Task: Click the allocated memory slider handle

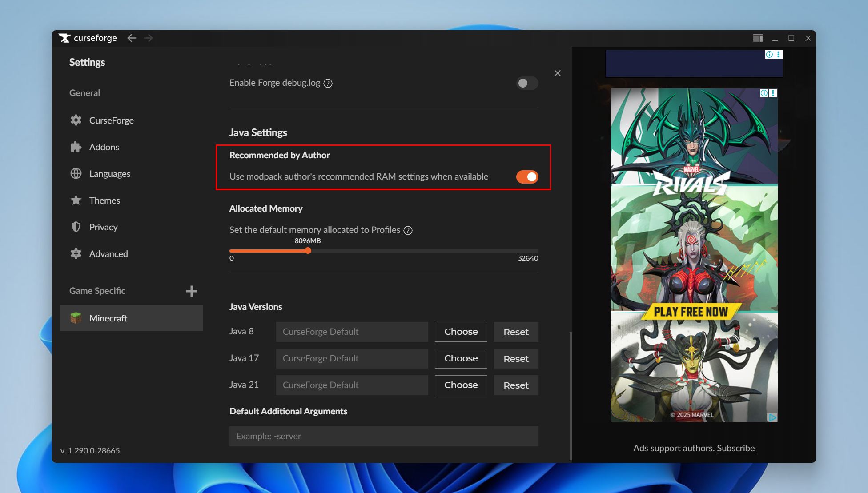Action: pyautogui.click(x=308, y=251)
